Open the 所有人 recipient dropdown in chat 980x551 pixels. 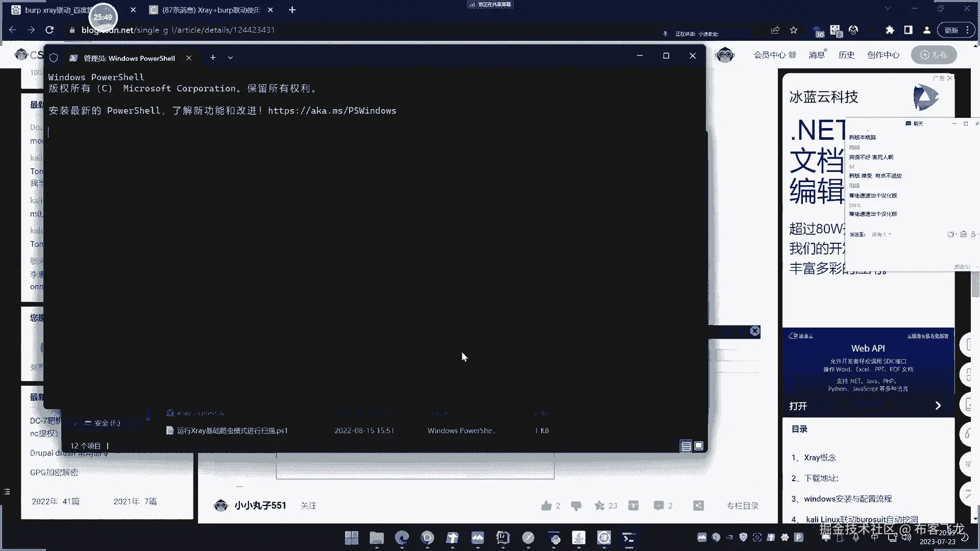(x=881, y=234)
